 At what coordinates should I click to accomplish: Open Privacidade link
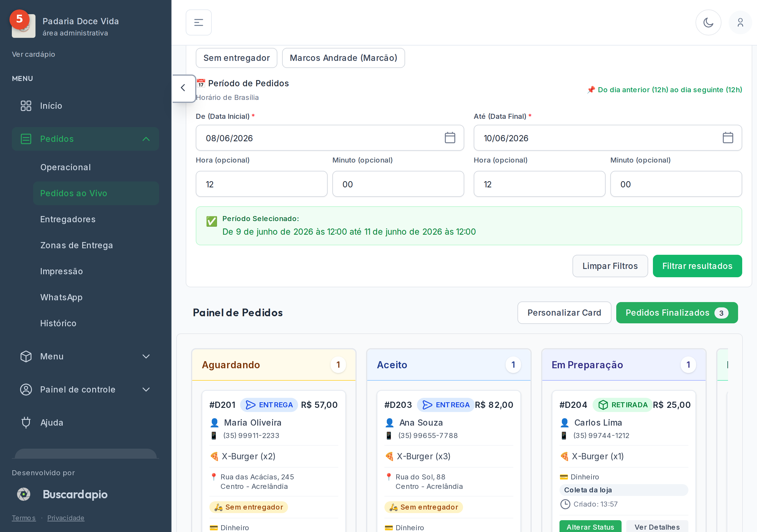pos(66,518)
